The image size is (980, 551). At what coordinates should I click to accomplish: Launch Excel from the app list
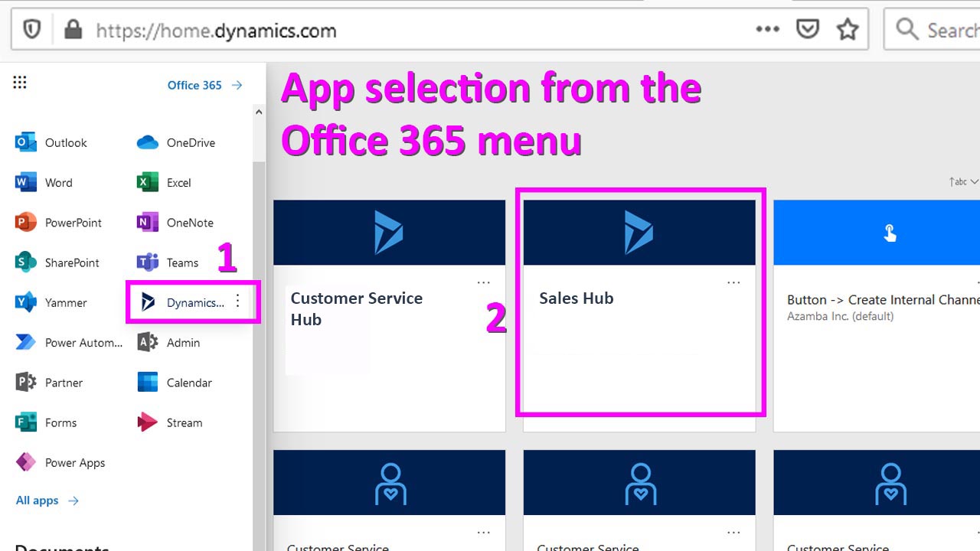(164, 183)
